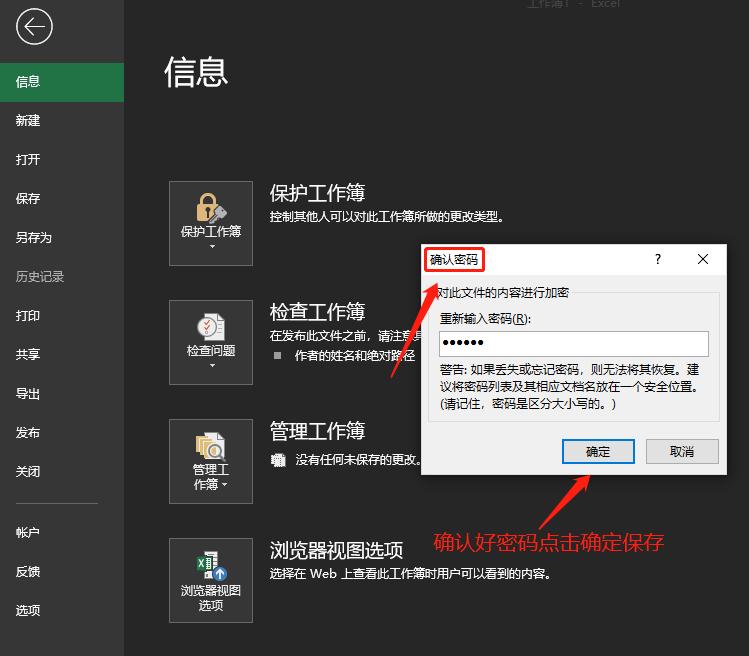Image resolution: width=749 pixels, height=656 pixels.
Task: Choose 导出 in the sidebar
Action: coord(62,394)
